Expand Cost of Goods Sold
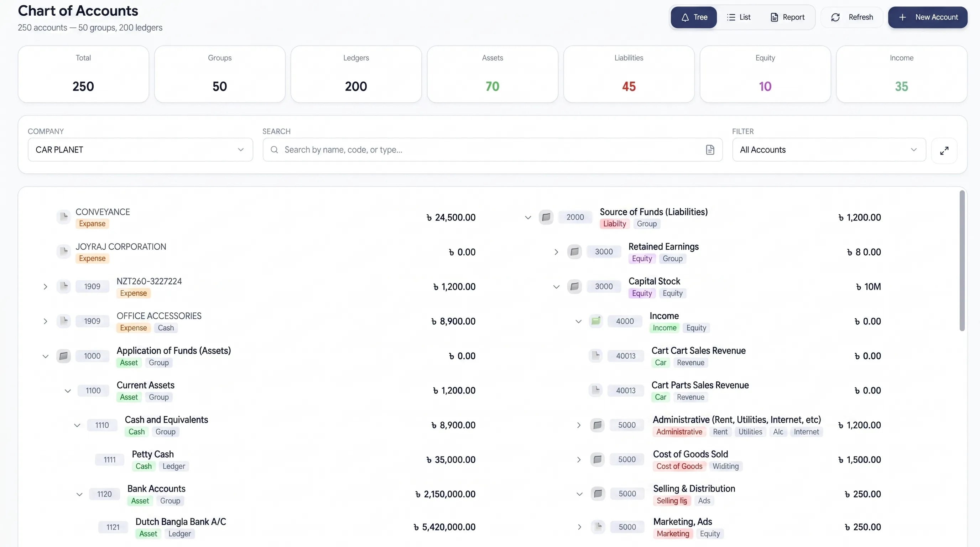 (579, 460)
